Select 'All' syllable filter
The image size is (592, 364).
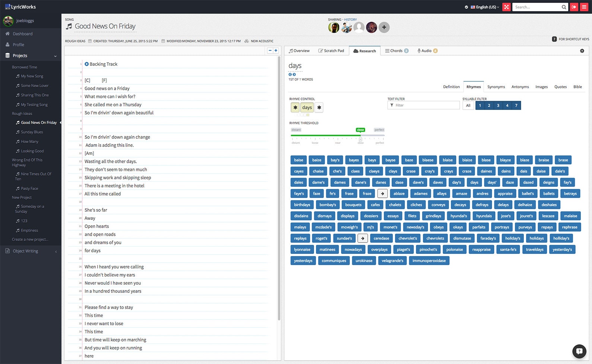[x=468, y=105]
